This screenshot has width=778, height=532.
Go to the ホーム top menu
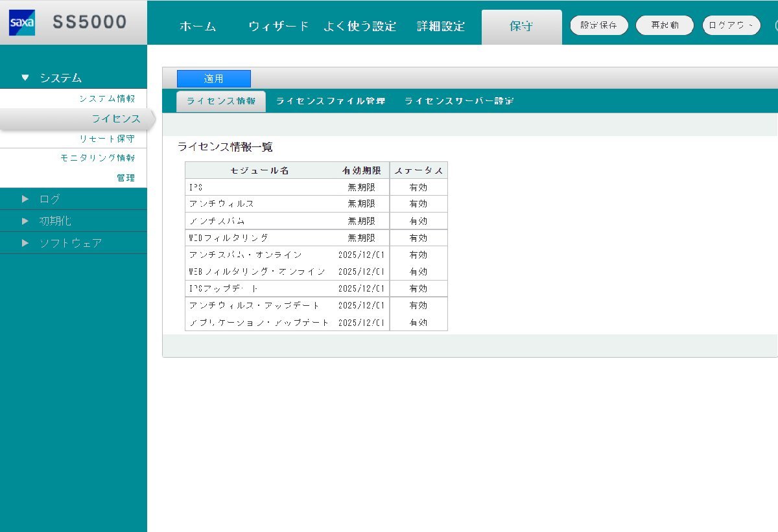click(197, 27)
